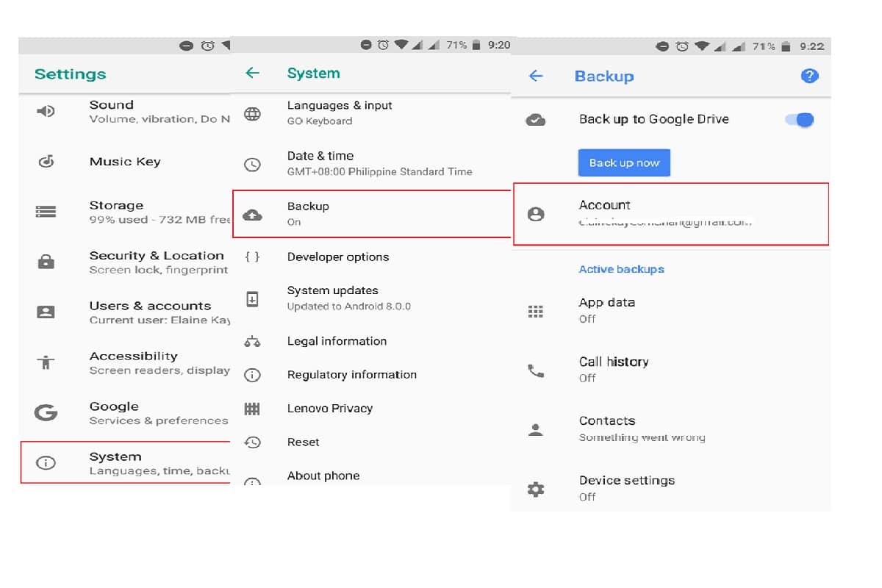This screenshot has height=588, width=882.
Task: Open Backup help question mark icon
Action: click(x=809, y=76)
